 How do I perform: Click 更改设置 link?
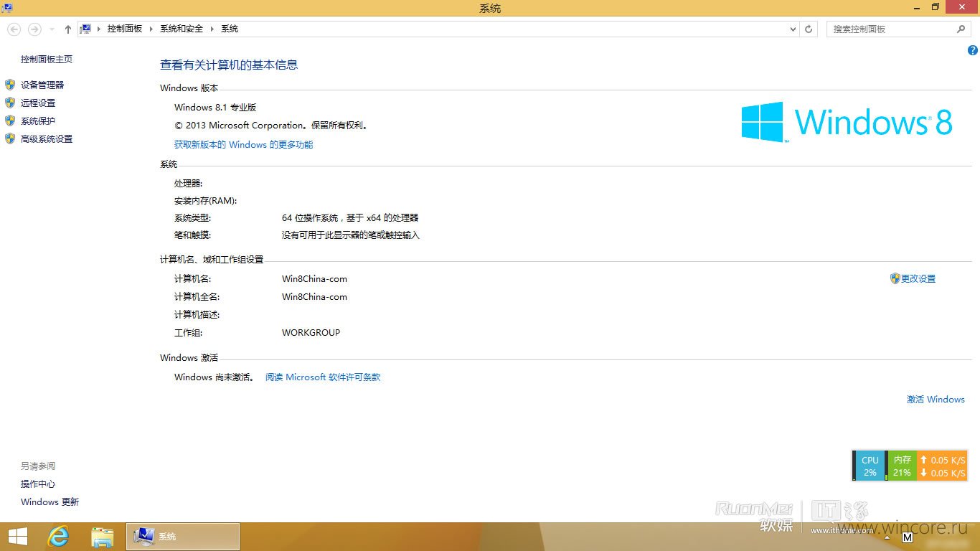[x=918, y=279]
